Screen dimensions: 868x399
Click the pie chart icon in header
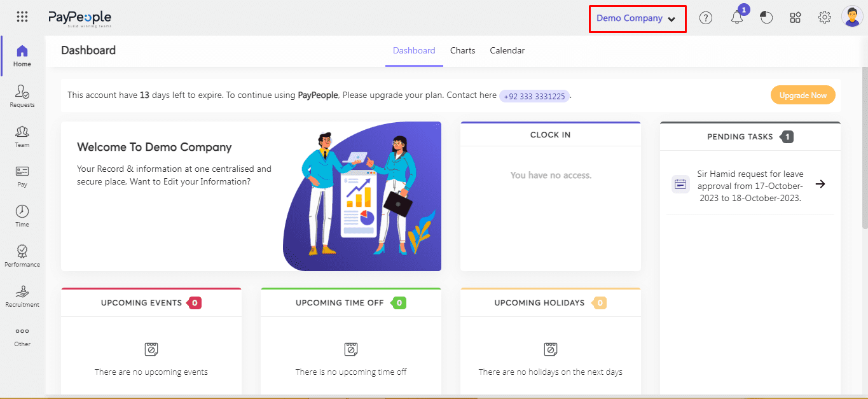pos(766,18)
